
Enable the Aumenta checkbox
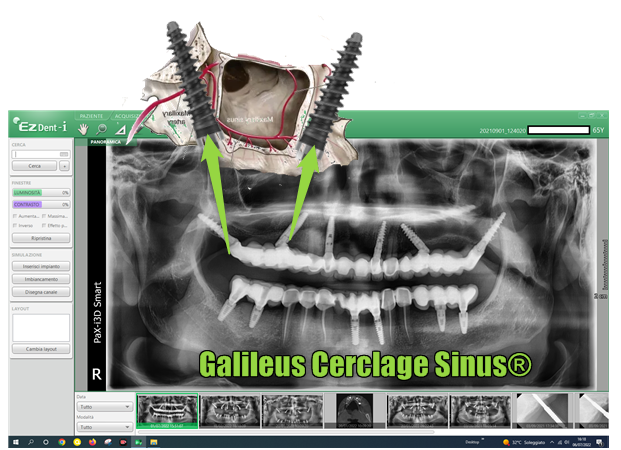15,216
